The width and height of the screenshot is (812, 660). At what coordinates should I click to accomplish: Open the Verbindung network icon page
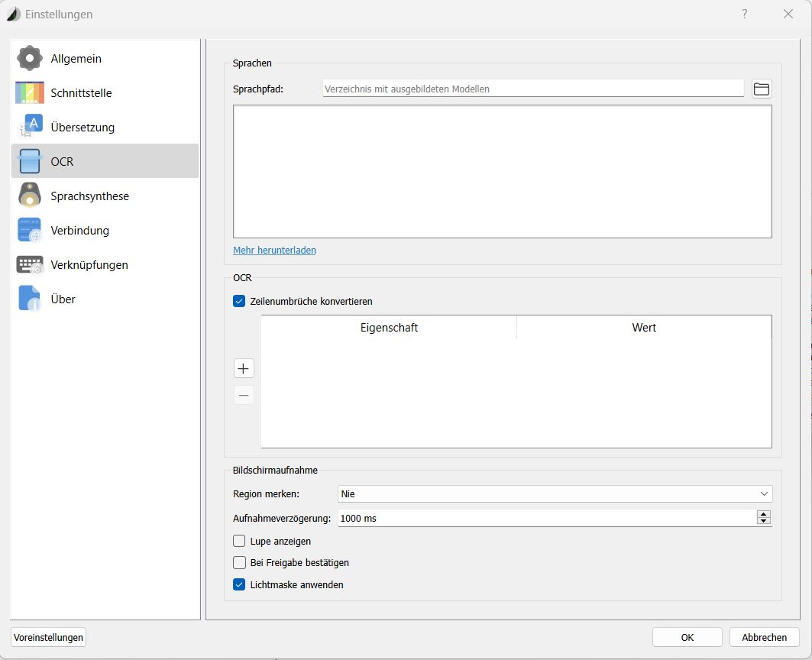coord(30,230)
